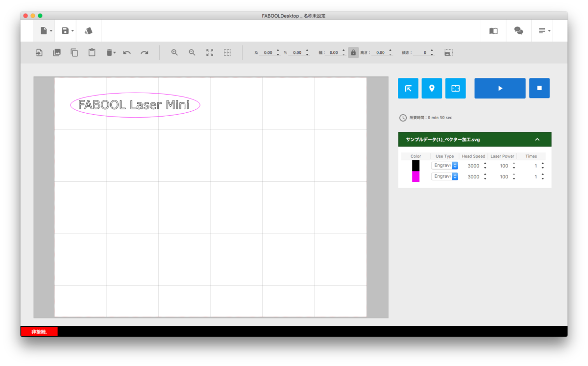The height and width of the screenshot is (366, 588).
Task: Stop processing with the stop button
Action: [x=539, y=88]
